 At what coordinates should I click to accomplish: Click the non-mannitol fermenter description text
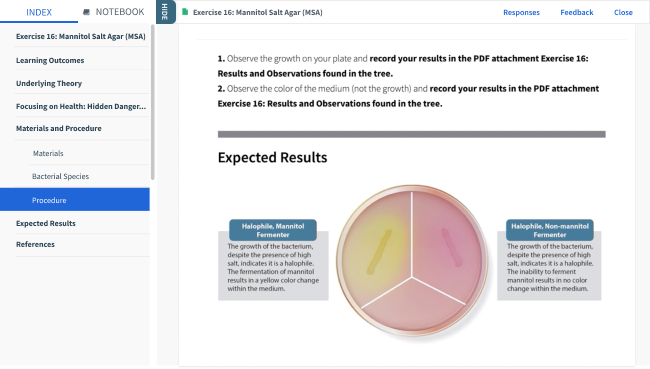(550, 267)
